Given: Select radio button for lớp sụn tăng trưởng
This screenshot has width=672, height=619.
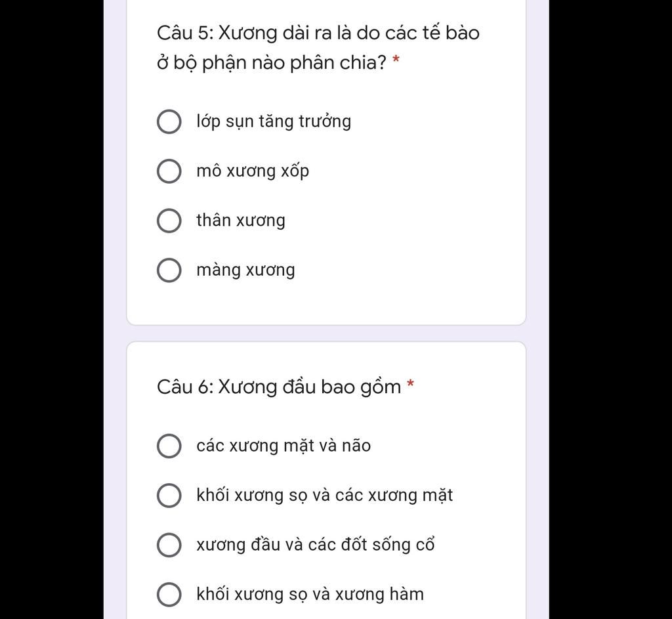Looking at the screenshot, I should [x=169, y=121].
